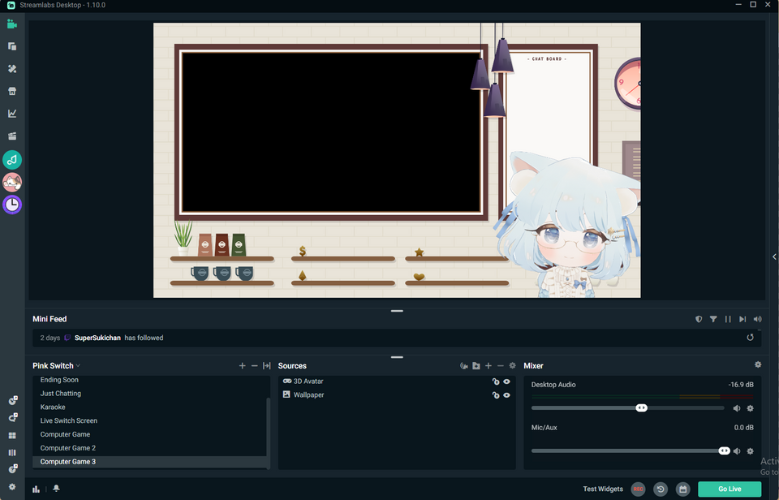Image resolution: width=779 pixels, height=500 pixels.
Task: Pause the Mini Feed alert queue
Action: [727, 319]
